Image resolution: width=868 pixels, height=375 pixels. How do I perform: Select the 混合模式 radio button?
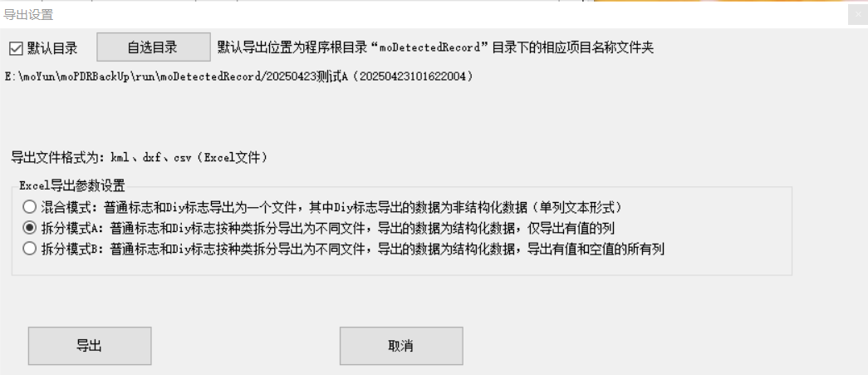(x=29, y=207)
